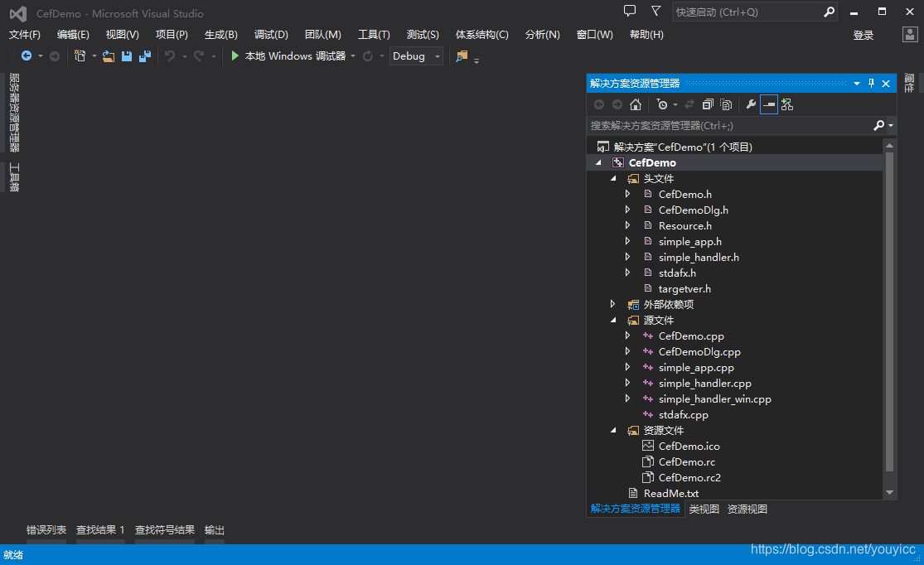Open the Solution Explorer search options dropdown
The image size is (924, 565).
point(890,125)
